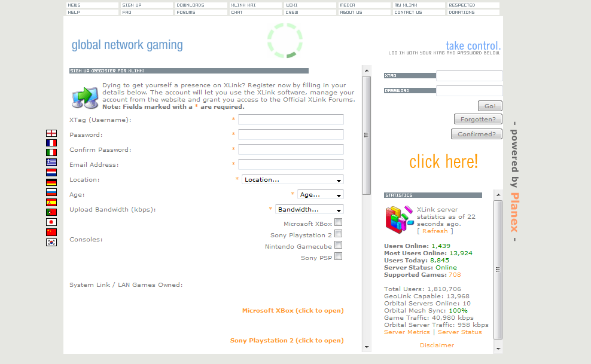Viewport: 591px width, 364px height.
Task: Select the XLink Kai menu item
Action: pos(256,5)
